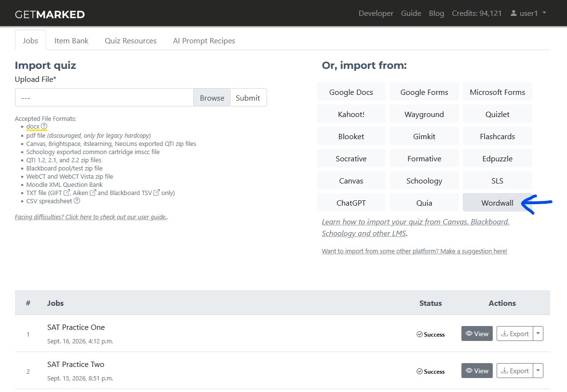567x392 pixels.
Task: Open the AI Prompt Recipes tab
Action: pos(204,40)
